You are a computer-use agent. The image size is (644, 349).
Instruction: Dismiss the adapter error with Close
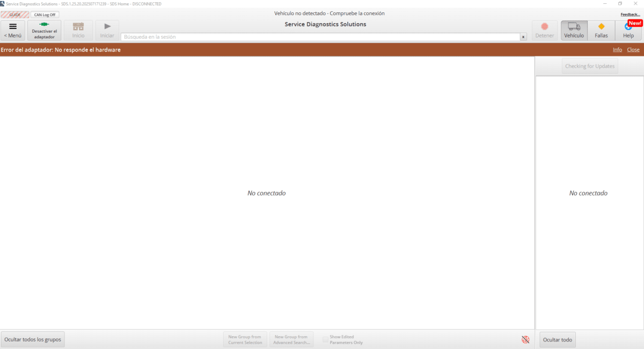(x=633, y=49)
